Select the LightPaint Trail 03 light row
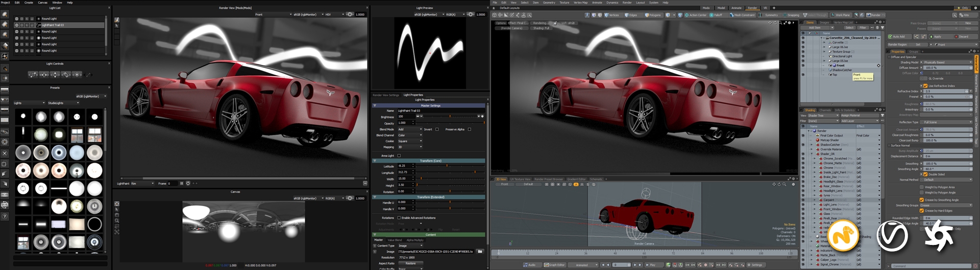Screen dimensions: 980x270 [x=59, y=25]
